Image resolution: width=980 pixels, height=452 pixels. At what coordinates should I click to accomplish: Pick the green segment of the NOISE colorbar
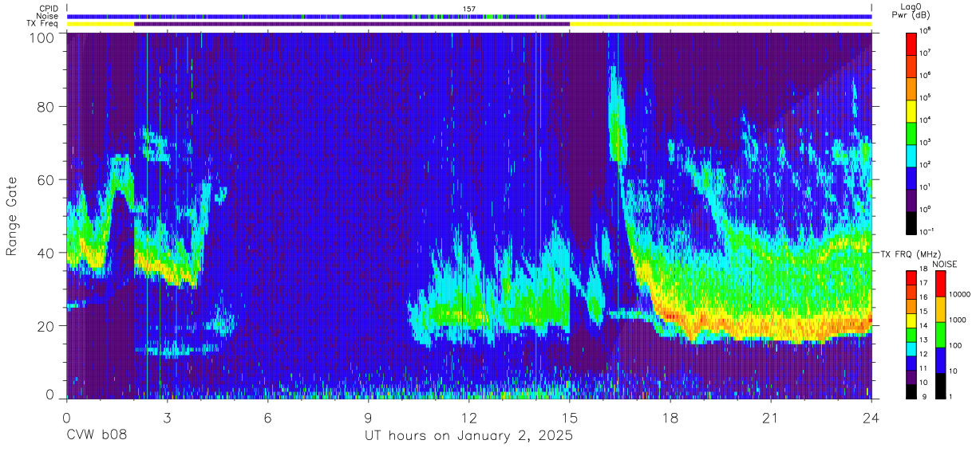(x=940, y=335)
